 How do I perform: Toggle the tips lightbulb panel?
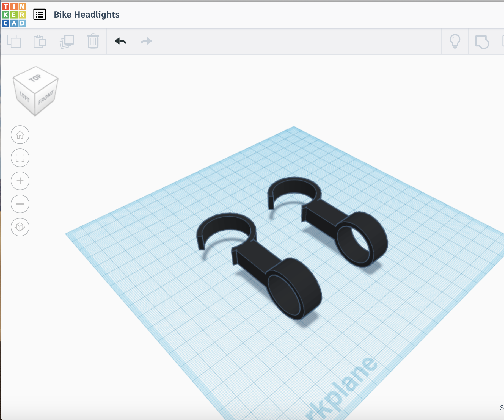coord(455,42)
